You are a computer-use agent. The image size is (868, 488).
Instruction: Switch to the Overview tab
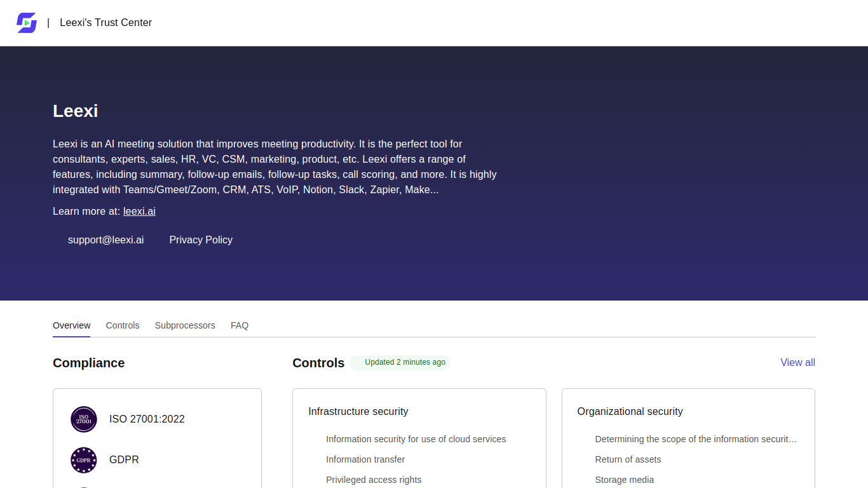72,325
